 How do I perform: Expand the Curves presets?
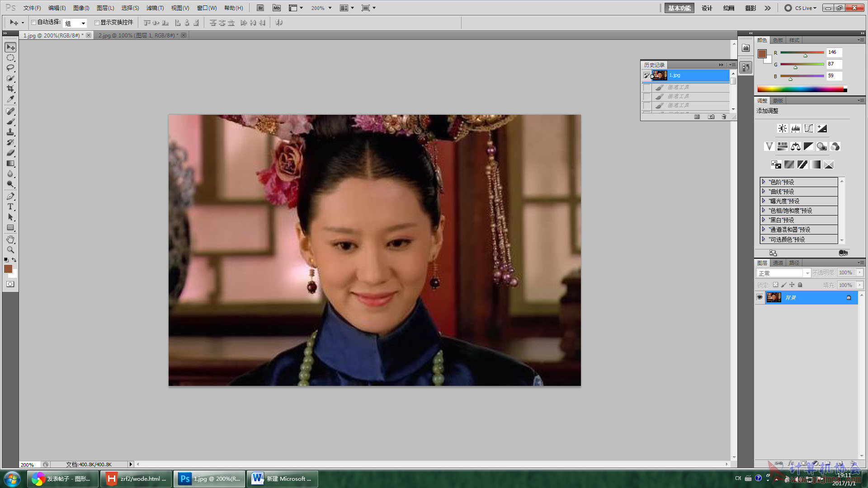coord(764,191)
